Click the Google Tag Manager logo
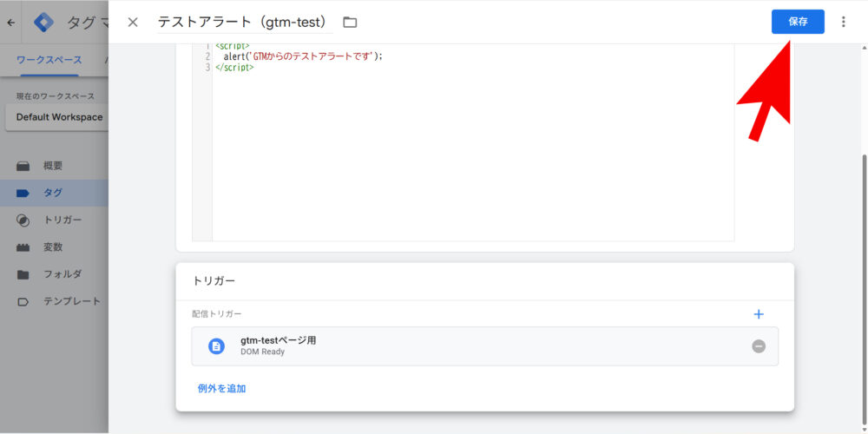The image size is (868, 434). [x=43, y=23]
